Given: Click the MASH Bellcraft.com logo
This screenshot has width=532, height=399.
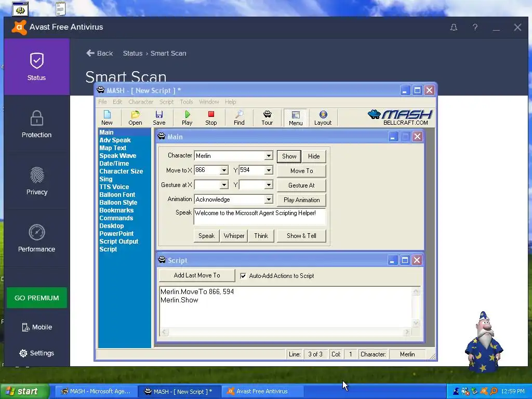Looking at the screenshot, I should [401, 117].
